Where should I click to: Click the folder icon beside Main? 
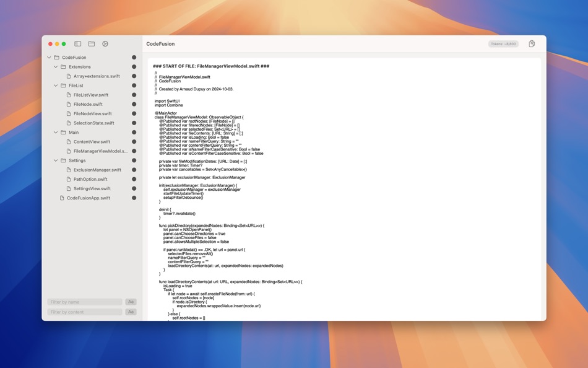[63, 133]
